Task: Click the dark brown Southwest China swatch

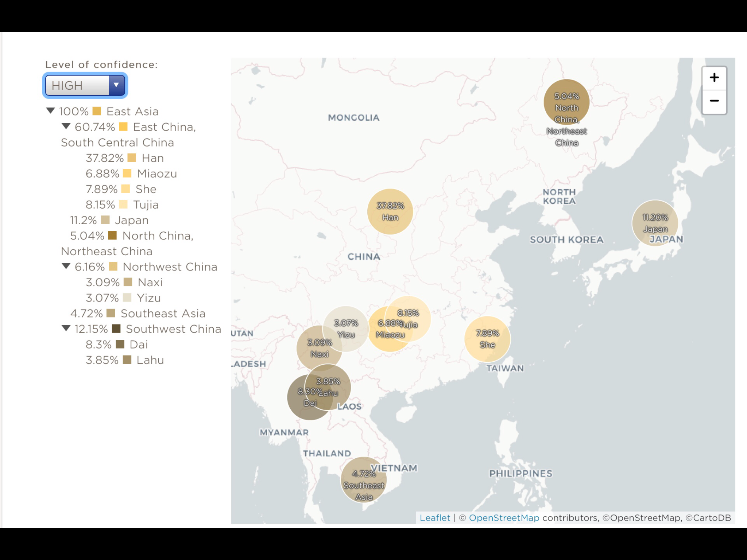Action: [x=116, y=328]
